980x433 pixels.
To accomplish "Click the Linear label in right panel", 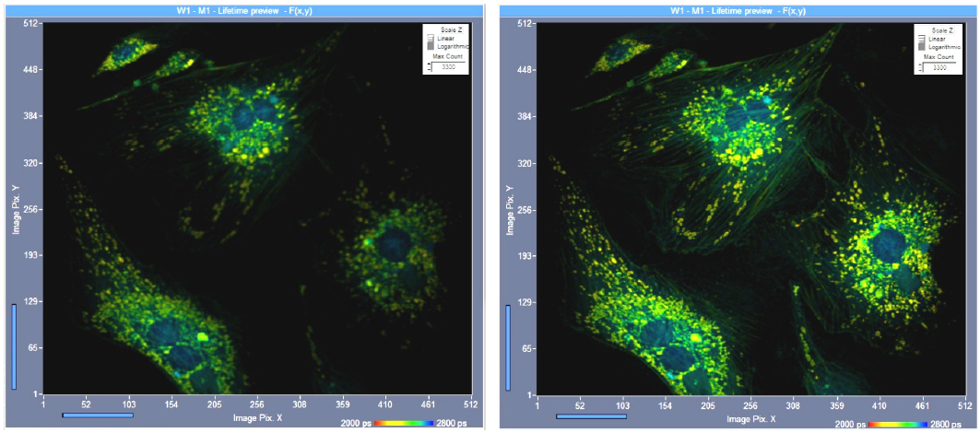I will [936, 38].
